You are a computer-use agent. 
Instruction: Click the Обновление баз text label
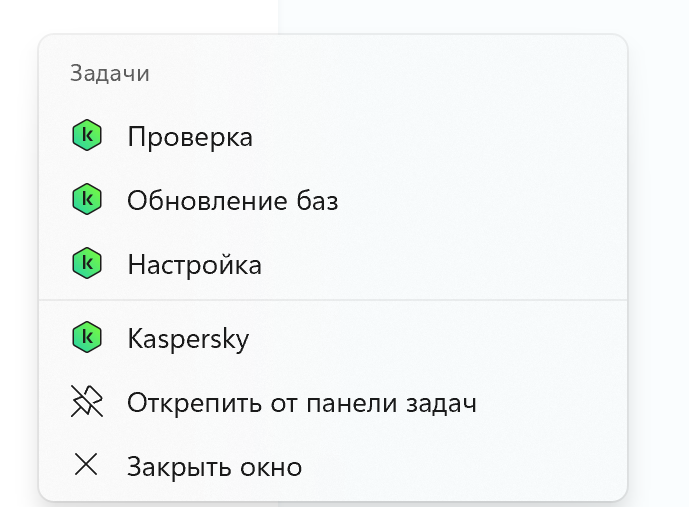click(x=233, y=201)
